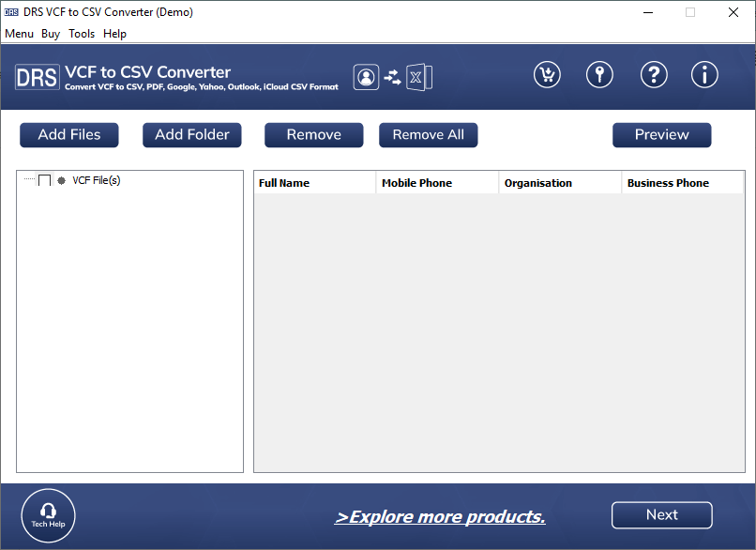The image size is (756, 550).
Task: Click the Tech Help headset icon
Action: click(48, 515)
